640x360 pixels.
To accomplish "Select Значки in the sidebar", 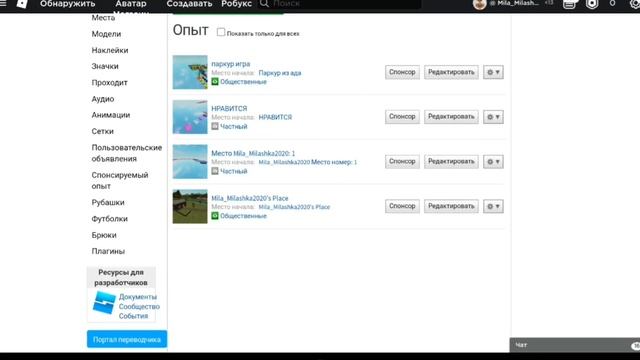I will tap(105, 66).
